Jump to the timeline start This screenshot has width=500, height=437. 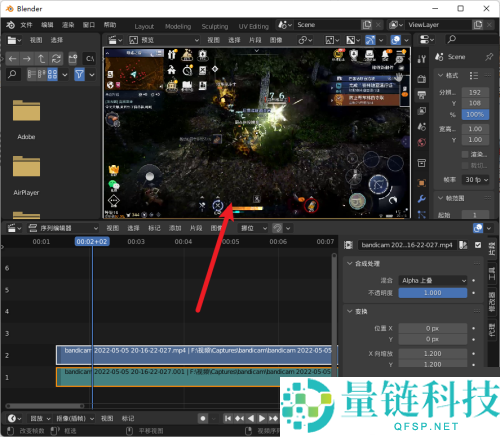click(228, 418)
